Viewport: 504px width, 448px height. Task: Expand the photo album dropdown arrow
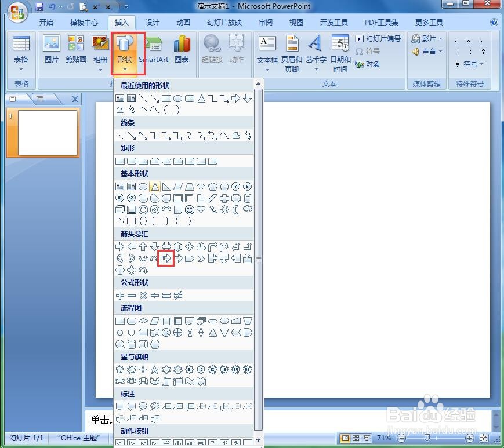[x=100, y=70]
